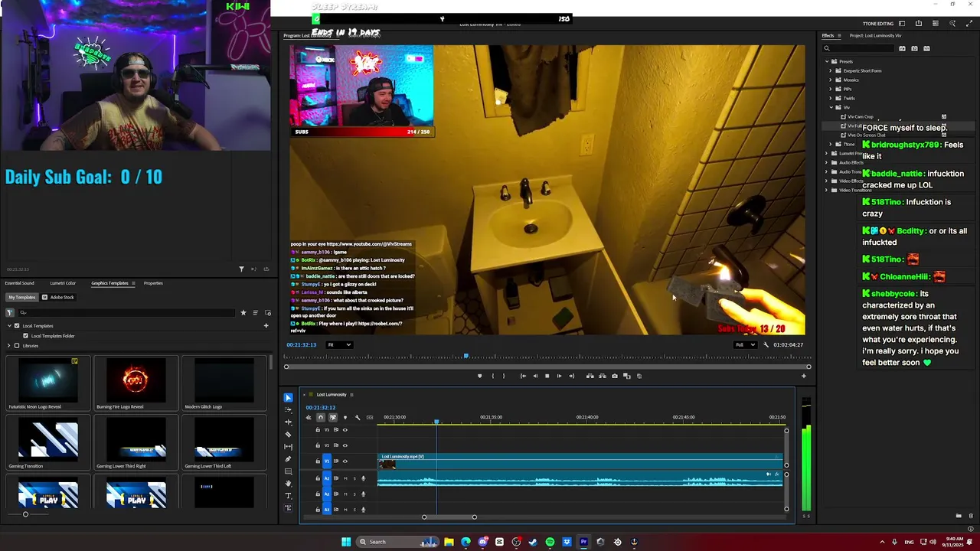Solo audio track A2
The height and width of the screenshot is (551, 980).
click(x=354, y=494)
